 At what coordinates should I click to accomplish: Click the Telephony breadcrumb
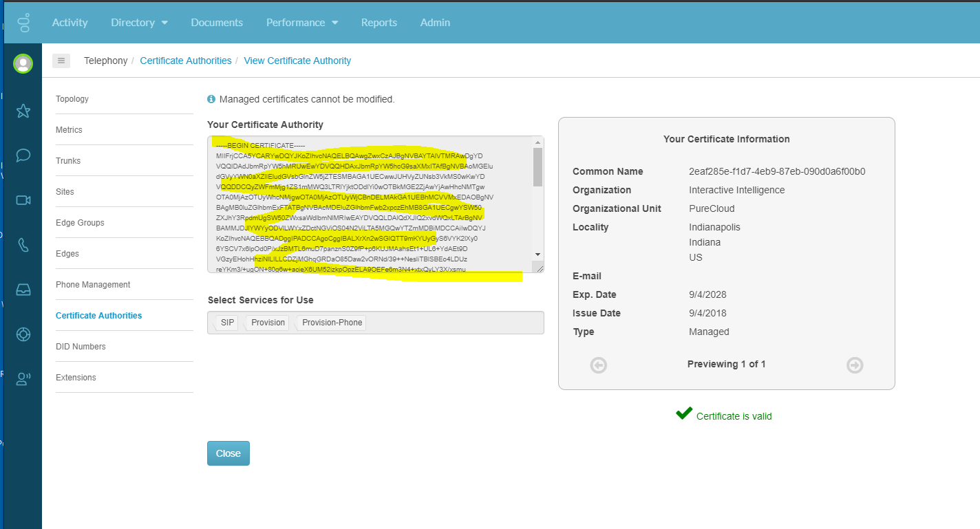pos(106,61)
